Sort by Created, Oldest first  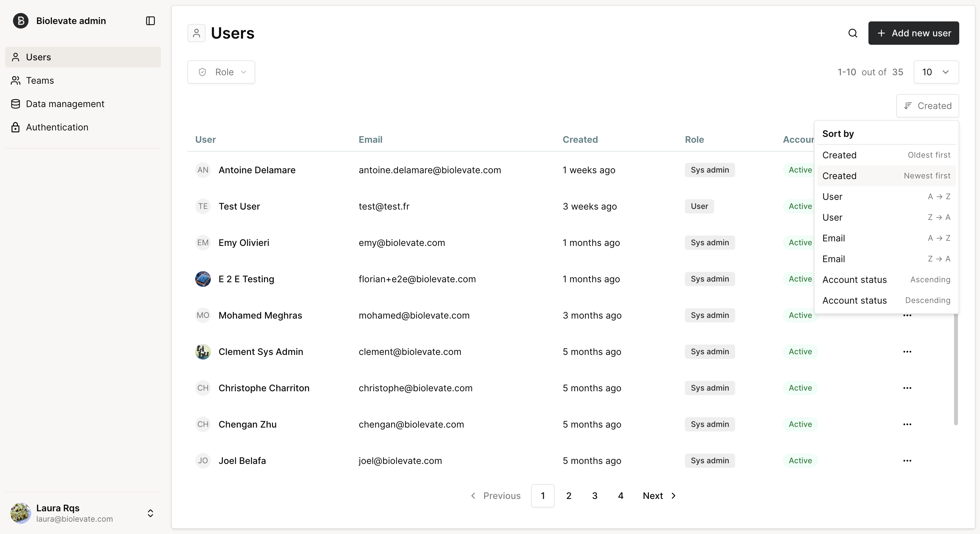click(x=886, y=155)
